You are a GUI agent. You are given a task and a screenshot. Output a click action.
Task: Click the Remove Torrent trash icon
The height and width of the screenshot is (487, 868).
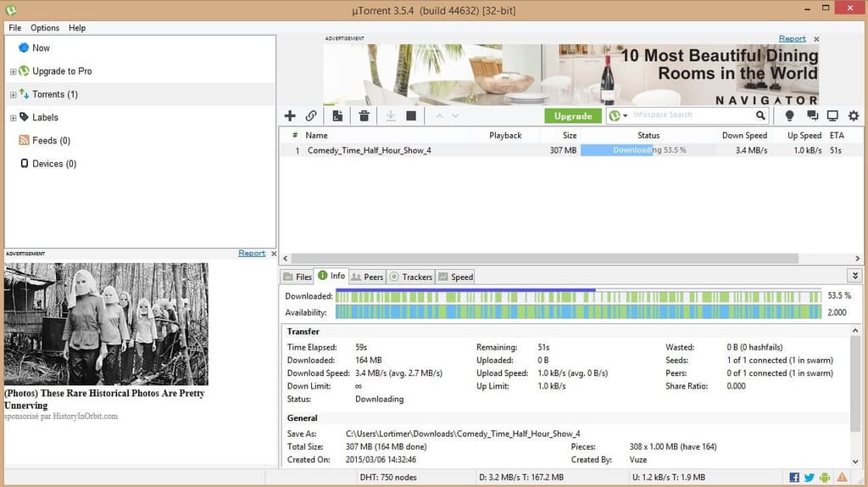pos(364,115)
